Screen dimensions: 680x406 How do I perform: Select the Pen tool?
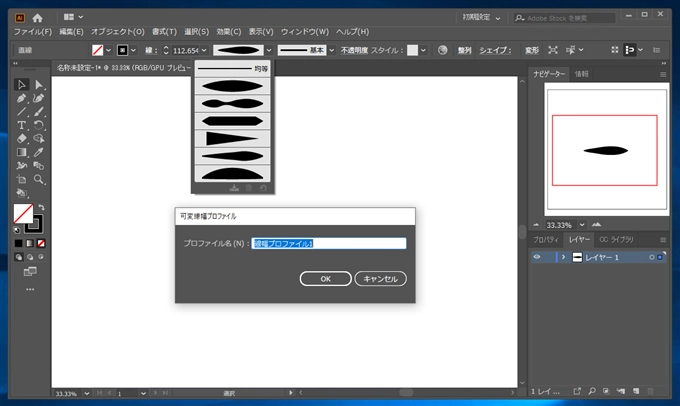(x=21, y=98)
